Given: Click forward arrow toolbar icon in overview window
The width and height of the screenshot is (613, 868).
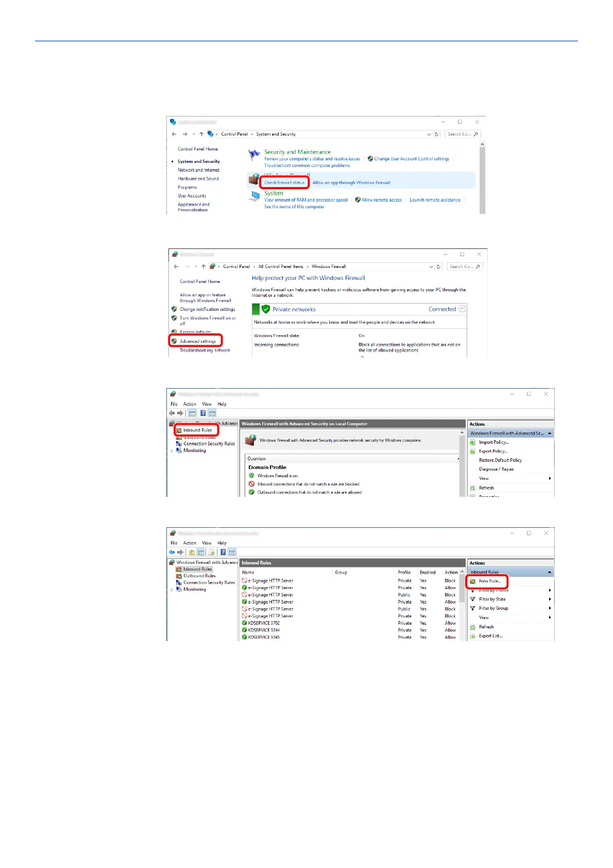Looking at the screenshot, I should (180, 413).
